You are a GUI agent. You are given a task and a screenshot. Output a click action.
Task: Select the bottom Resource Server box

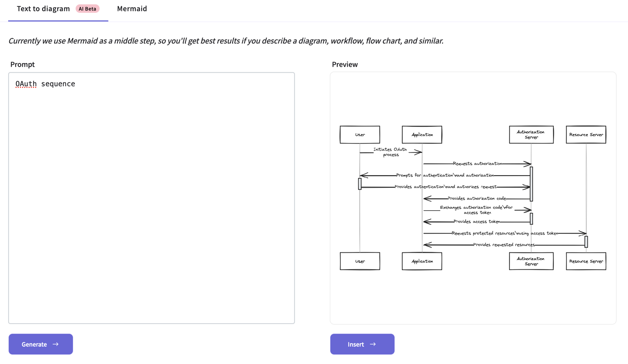[x=586, y=261]
